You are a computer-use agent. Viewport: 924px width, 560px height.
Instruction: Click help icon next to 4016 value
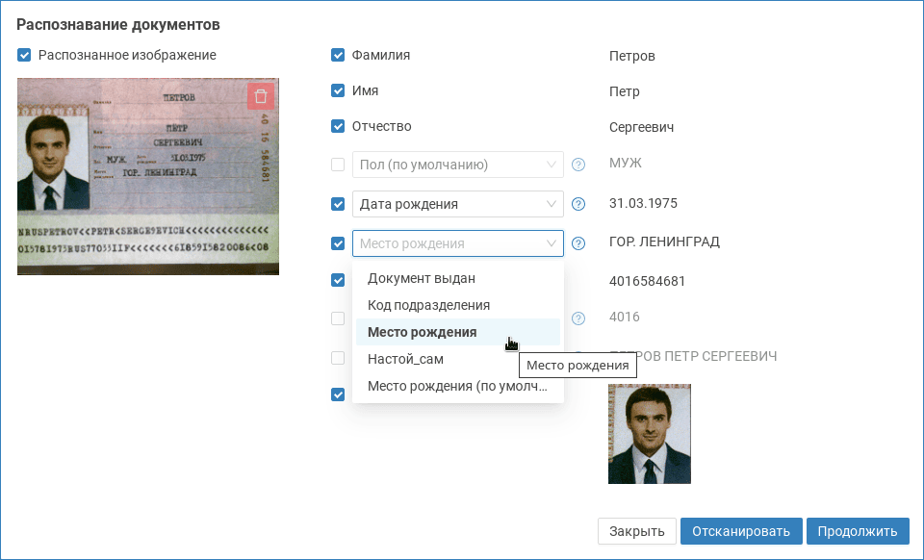tap(578, 318)
